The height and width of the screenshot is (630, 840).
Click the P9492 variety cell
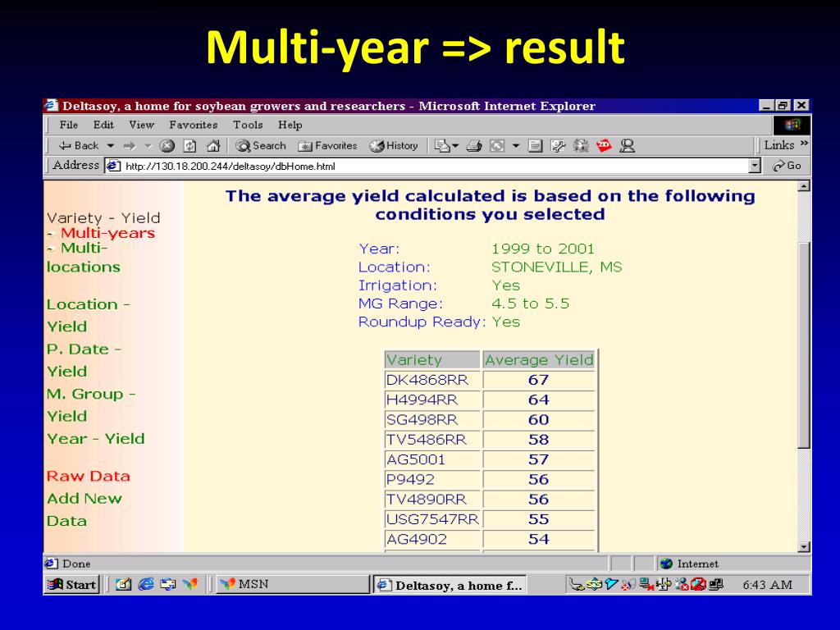coord(431,479)
